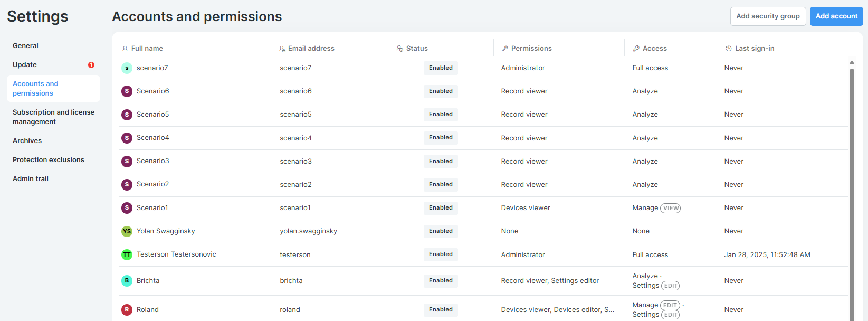This screenshot has height=321, width=868.
Task: Click Add security group button
Action: 768,16
